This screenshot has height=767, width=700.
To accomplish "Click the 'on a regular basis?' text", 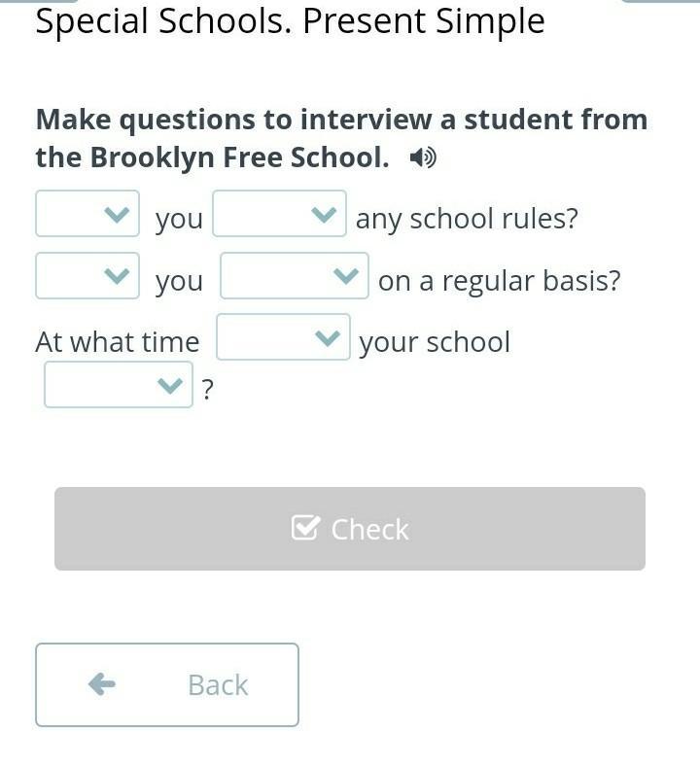I will coord(499,281).
